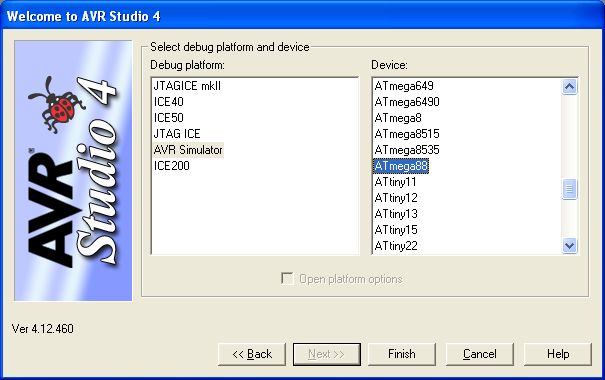Toggle the Open platform options checkbox
605x380 pixels.
pos(287,279)
